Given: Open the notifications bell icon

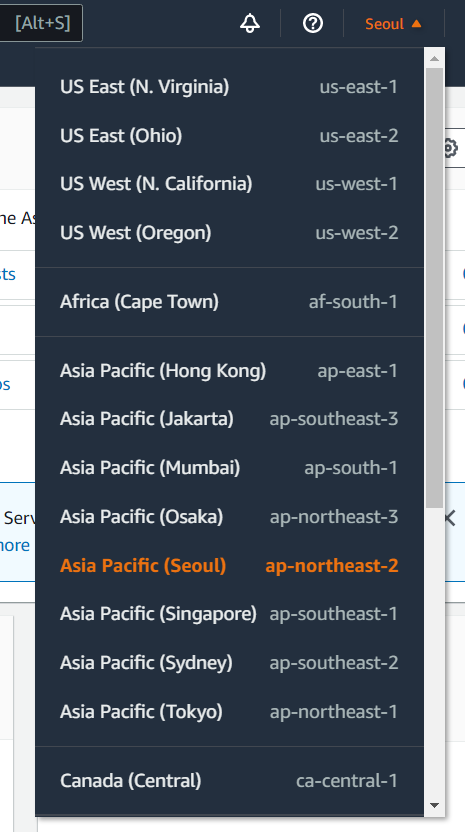Looking at the screenshot, I should tap(249, 23).
